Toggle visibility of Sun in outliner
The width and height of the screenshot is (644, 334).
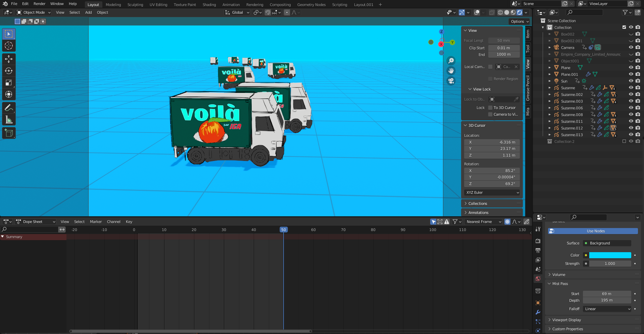tap(631, 81)
